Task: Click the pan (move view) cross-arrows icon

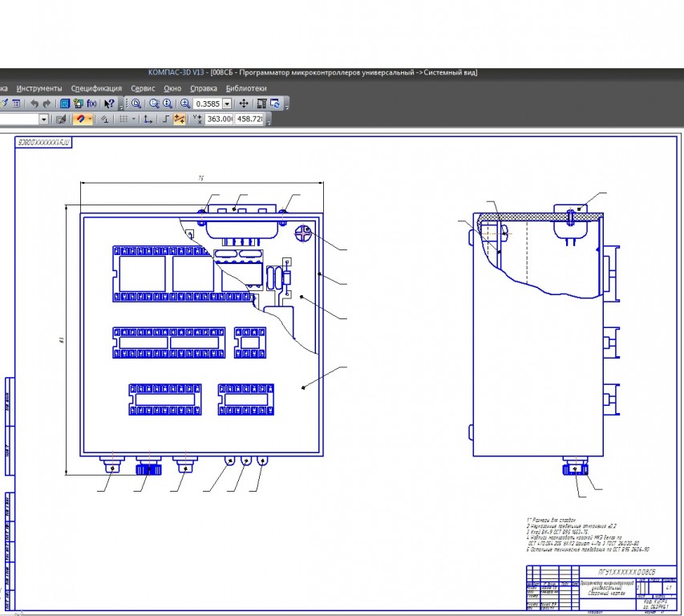Action: point(244,103)
